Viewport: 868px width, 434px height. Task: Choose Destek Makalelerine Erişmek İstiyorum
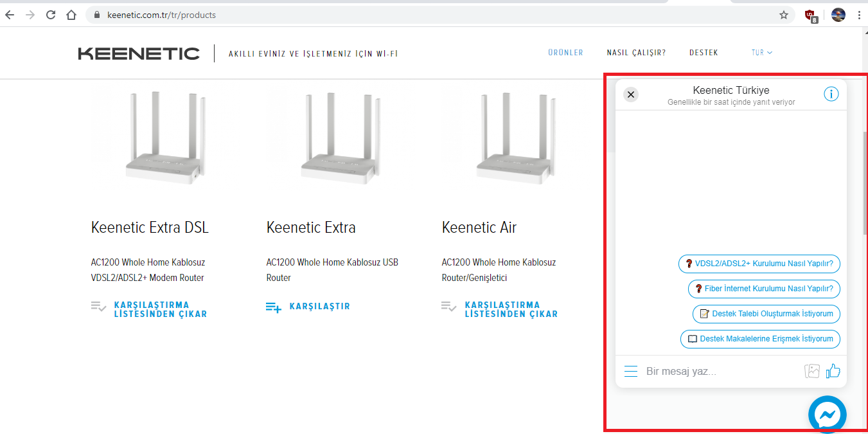click(760, 339)
